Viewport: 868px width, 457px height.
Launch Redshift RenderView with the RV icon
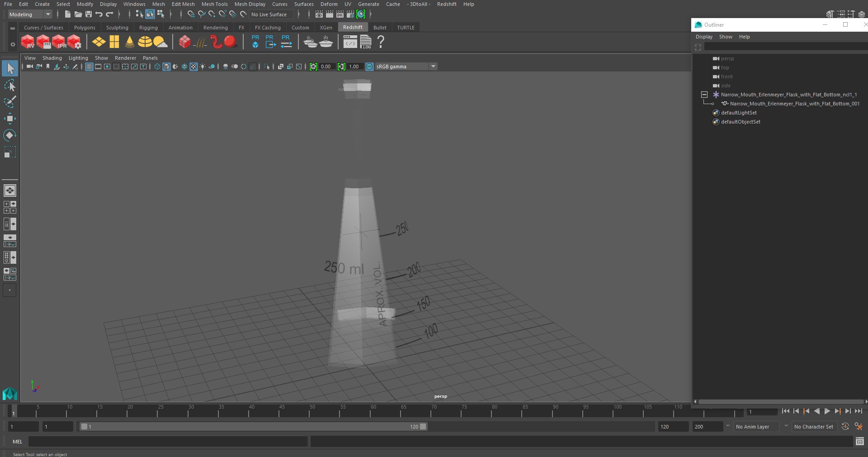click(28, 42)
